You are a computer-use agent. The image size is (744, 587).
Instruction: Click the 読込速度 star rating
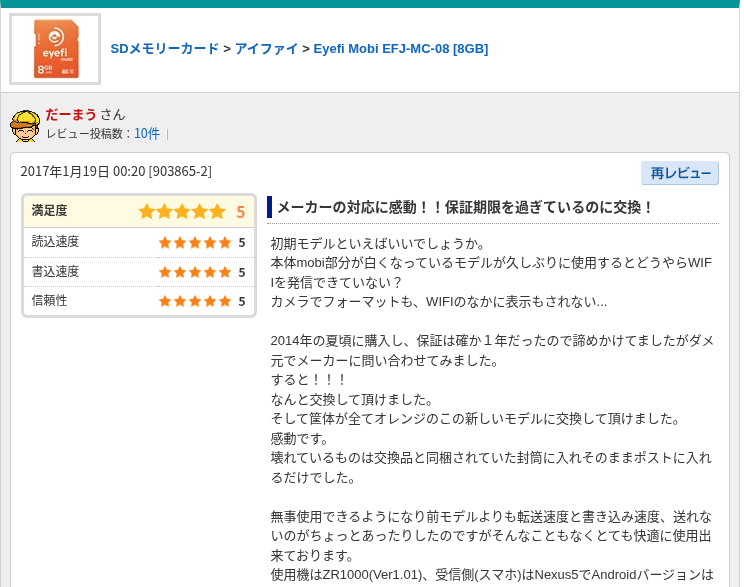pos(195,243)
